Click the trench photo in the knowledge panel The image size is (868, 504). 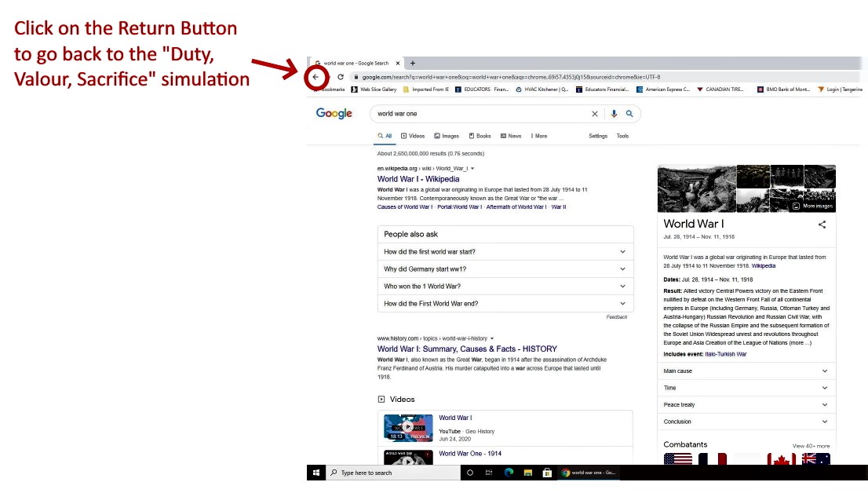(696, 188)
